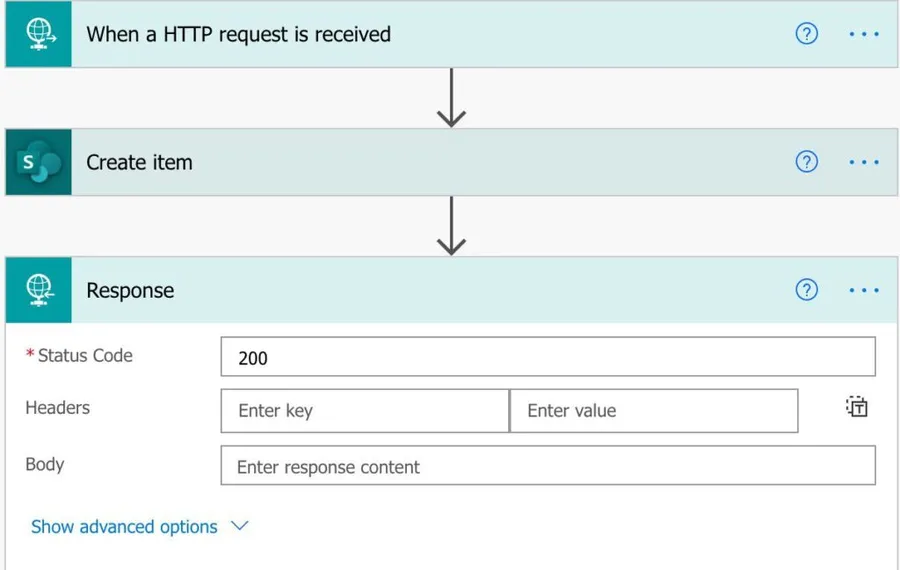The width and height of the screenshot is (900, 570).
Task: Open the ellipsis menu on Response
Action: pyautogui.click(x=863, y=290)
